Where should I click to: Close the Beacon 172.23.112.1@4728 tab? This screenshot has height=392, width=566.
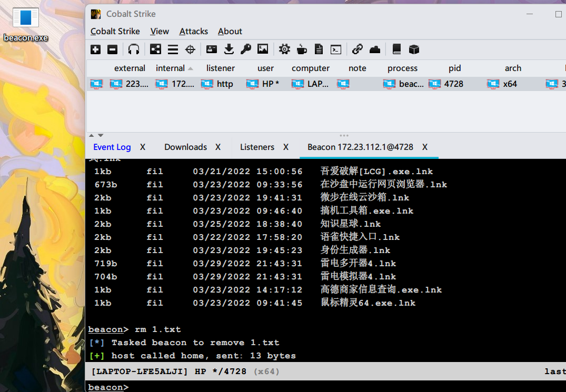click(425, 147)
